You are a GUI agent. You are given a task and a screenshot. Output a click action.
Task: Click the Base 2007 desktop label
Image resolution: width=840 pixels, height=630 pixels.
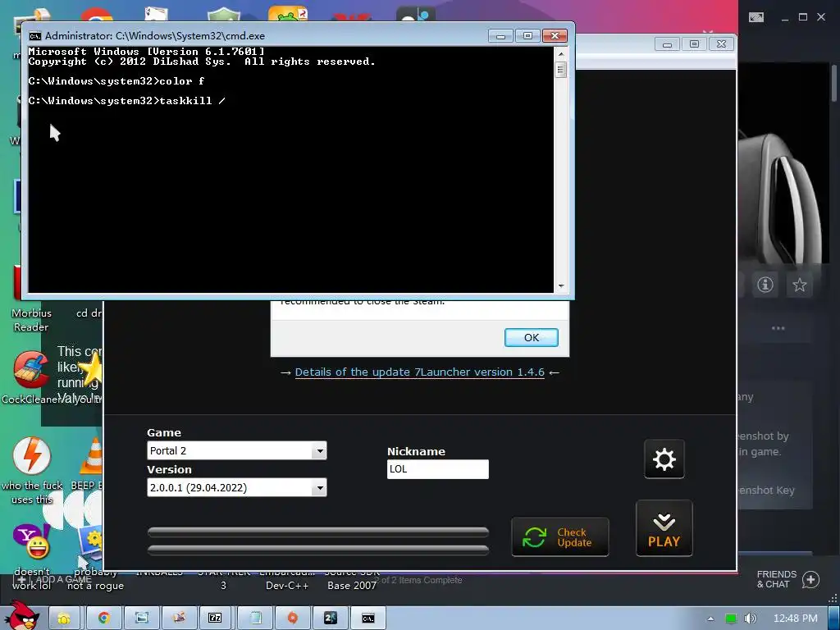coord(352,586)
